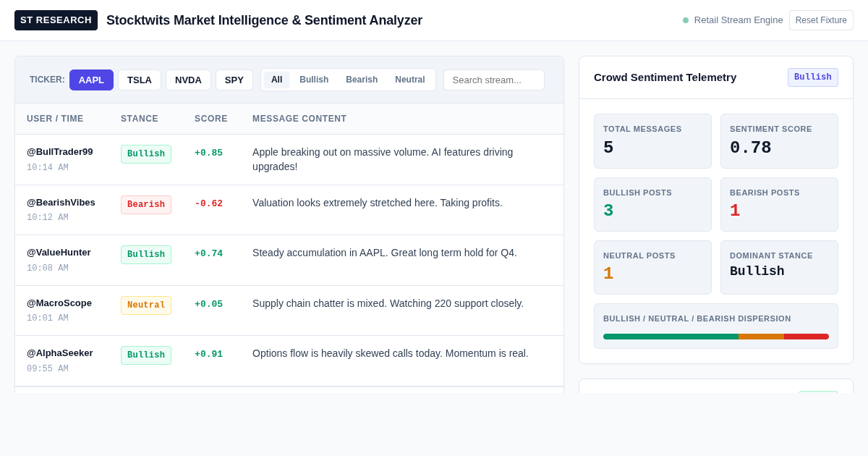
Task: Click the +0.85 score value
Action: 209,153
